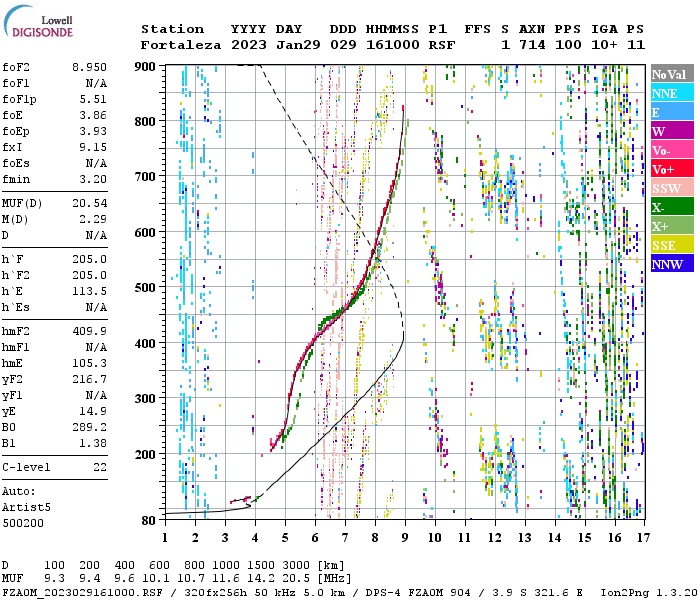
Task: Click the Ion2Png 1.3.20 version text
Action: 649,592
